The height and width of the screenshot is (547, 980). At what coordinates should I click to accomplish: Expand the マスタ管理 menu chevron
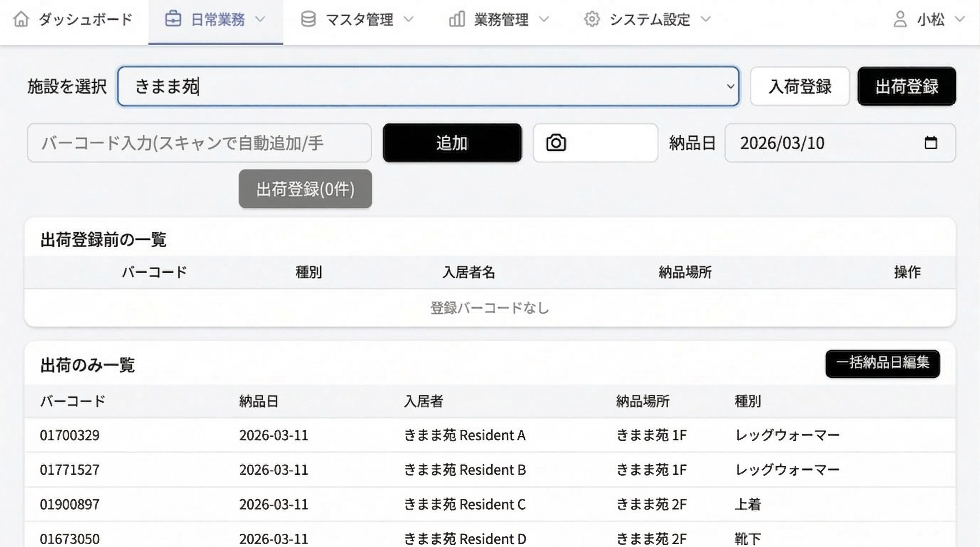pyautogui.click(x=408, y=19)
